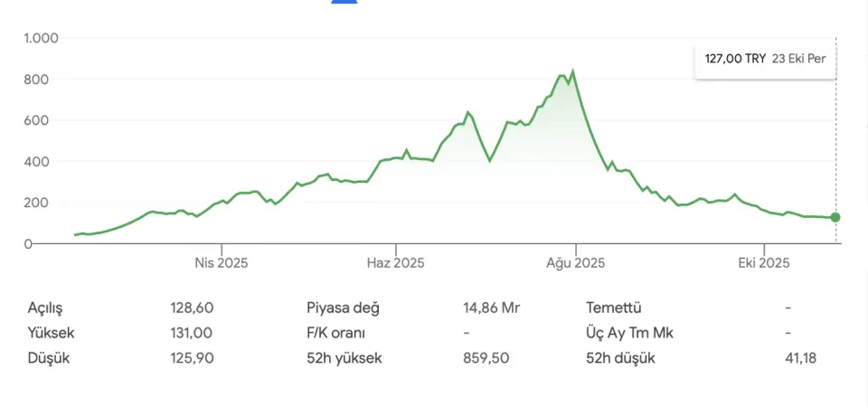The image size is (868, 417).
Task: Click the chart peak near Ağu 2025
Action: (572, 71)
